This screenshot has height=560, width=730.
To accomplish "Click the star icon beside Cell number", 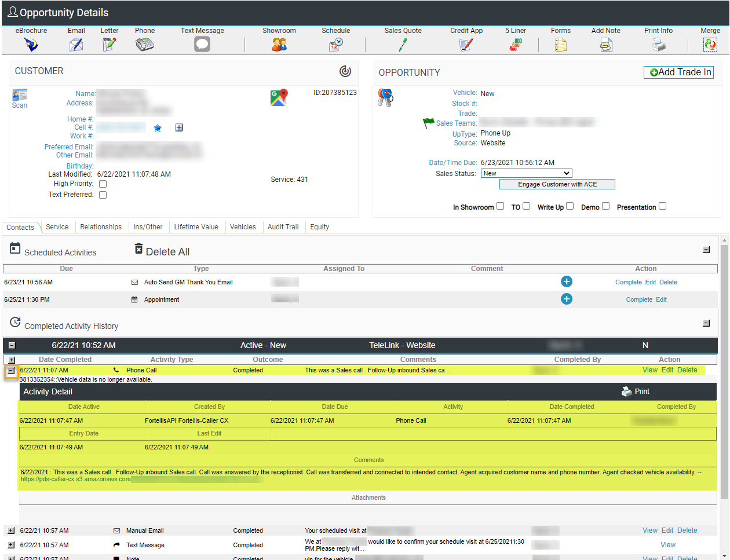I will (158, 128).
